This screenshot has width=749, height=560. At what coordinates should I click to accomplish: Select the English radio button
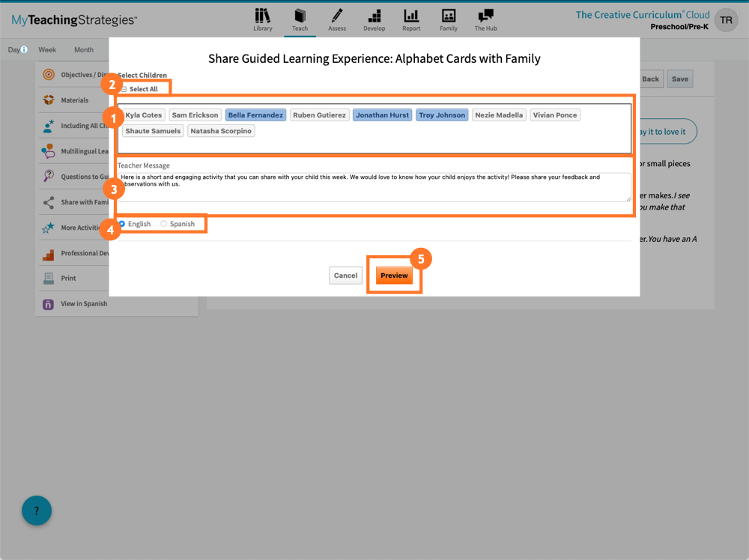[x=124, y=223]
